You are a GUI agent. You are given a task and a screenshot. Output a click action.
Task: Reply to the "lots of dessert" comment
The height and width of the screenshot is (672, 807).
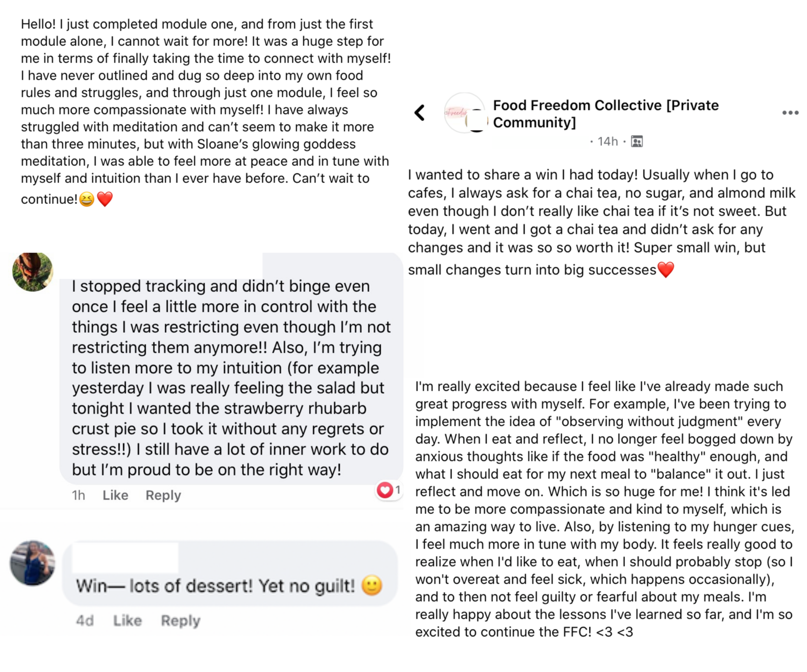click(x=180, y=620)
